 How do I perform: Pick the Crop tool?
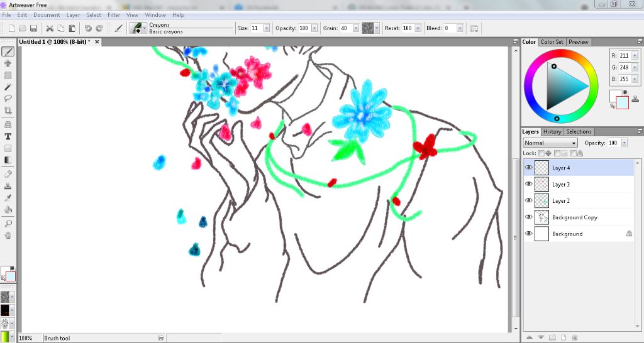(8, 111)
